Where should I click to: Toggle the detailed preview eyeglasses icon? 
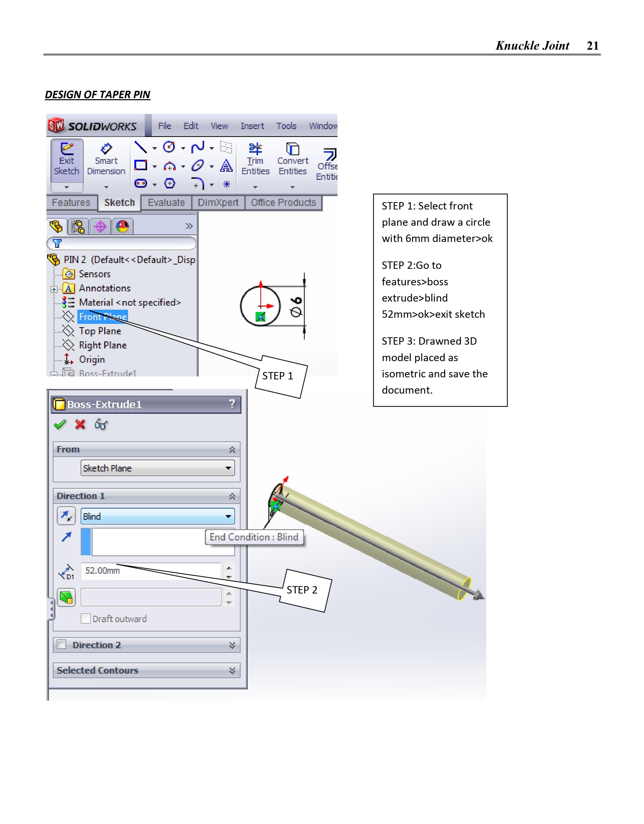[101, 425]
